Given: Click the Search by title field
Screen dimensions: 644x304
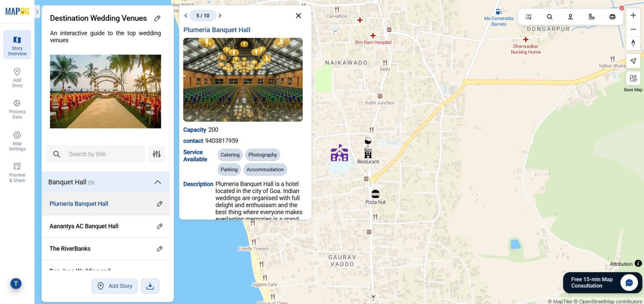Looking at the screenshot, I should point(95,154).
